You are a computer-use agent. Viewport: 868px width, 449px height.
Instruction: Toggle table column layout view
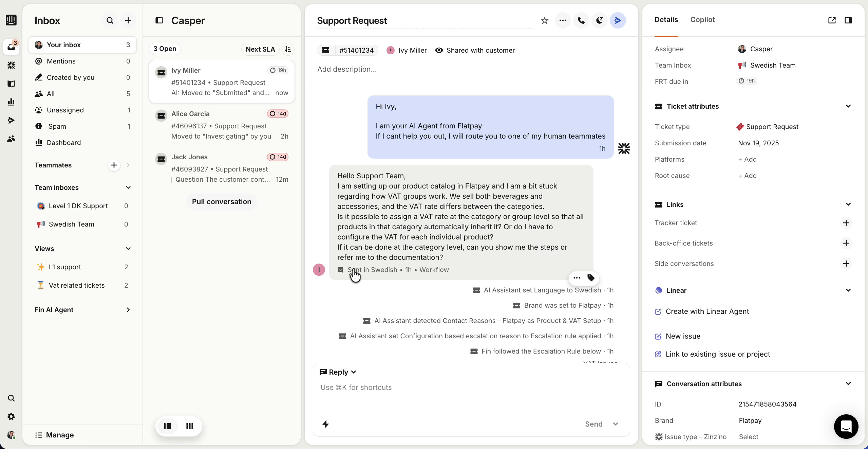[x=190, y=426]
